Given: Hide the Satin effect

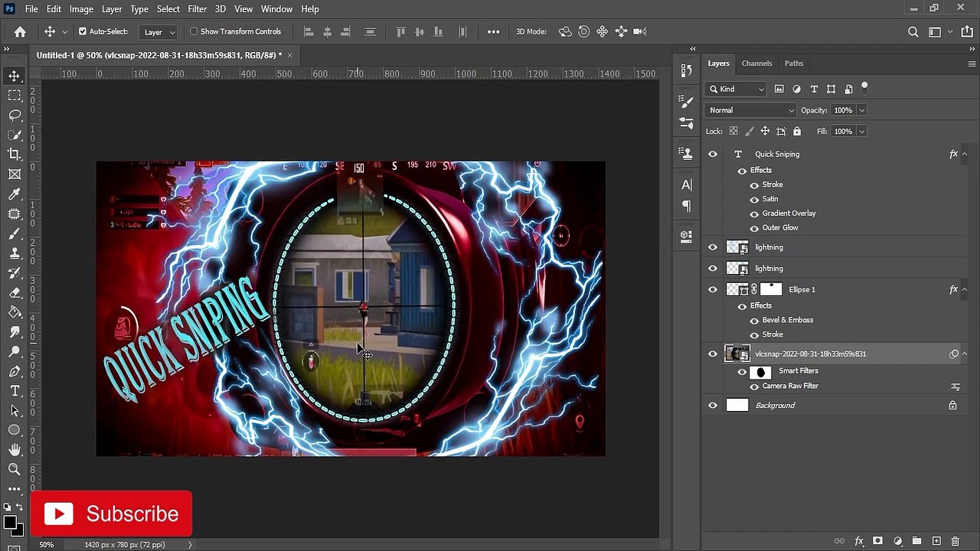Looking at the screenshot, I should point(754,199).
